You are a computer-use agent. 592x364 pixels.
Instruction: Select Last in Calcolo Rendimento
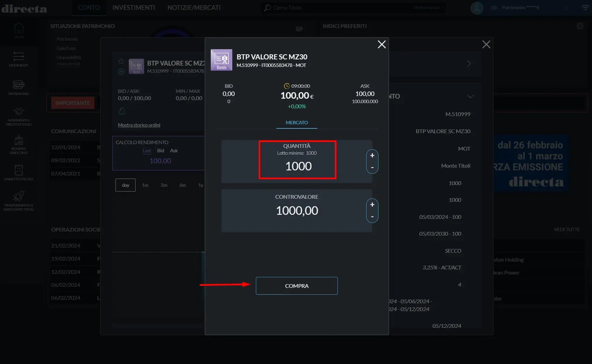coord(147,151)
